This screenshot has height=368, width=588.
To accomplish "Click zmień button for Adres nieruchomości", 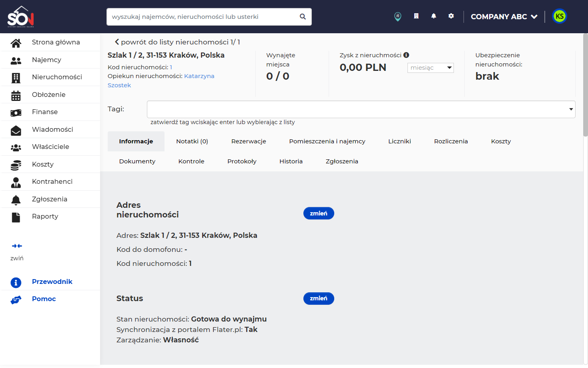I will point(319,213).
